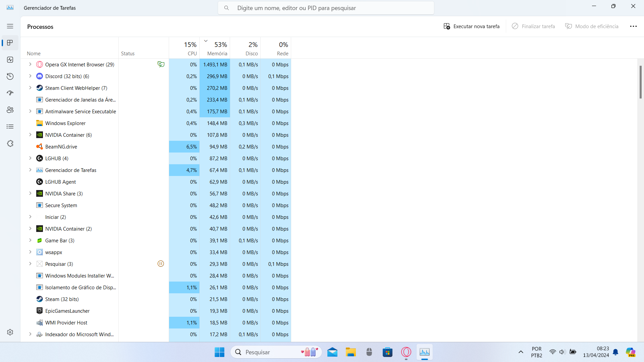Image resolution: width=644 pixels, height=362 pixels.
Task: Click the three-dots more options button
Action: click(x=633, y=26)
